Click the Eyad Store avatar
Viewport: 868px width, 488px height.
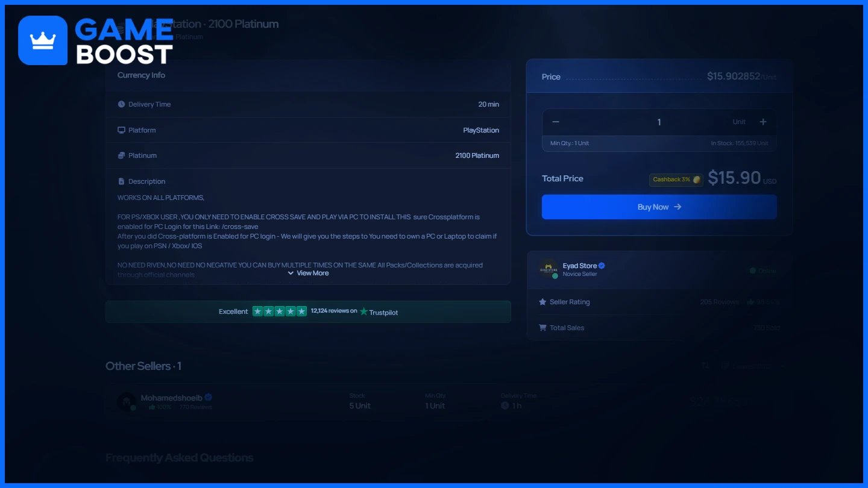[x=549, y=269]
